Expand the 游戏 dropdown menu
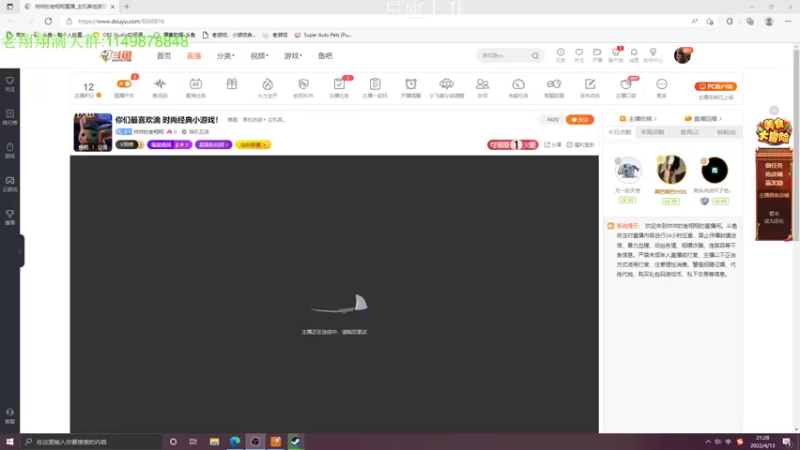800x450 pixels. coord(293,56)
